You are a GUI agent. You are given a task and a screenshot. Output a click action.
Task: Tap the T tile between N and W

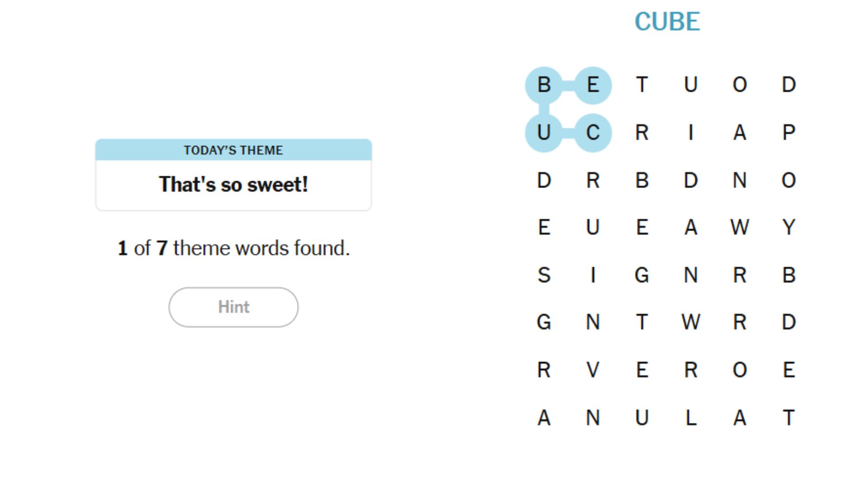pos(642,322)
